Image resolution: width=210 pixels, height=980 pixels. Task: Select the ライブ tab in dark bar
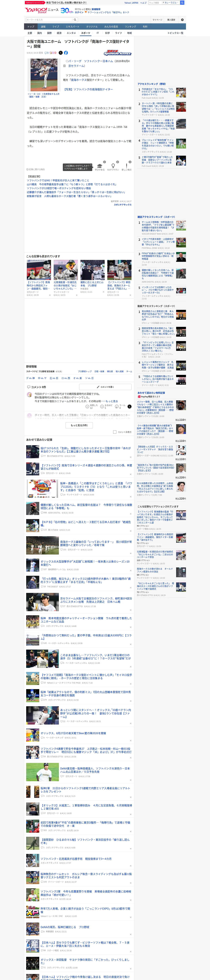56,27
